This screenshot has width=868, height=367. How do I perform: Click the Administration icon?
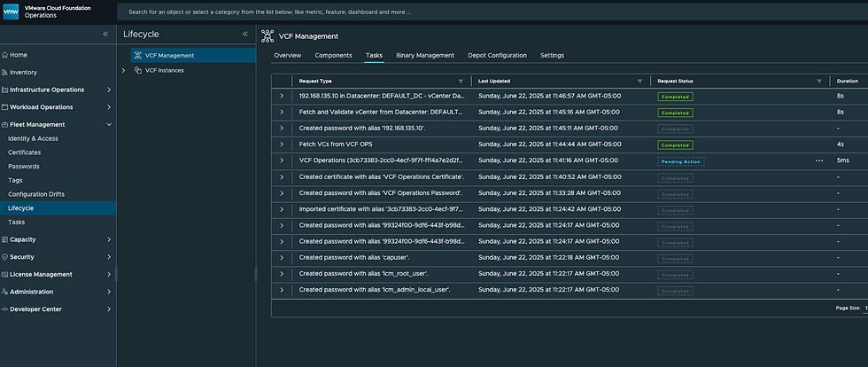pyautogui.click(x=5, y=292)
